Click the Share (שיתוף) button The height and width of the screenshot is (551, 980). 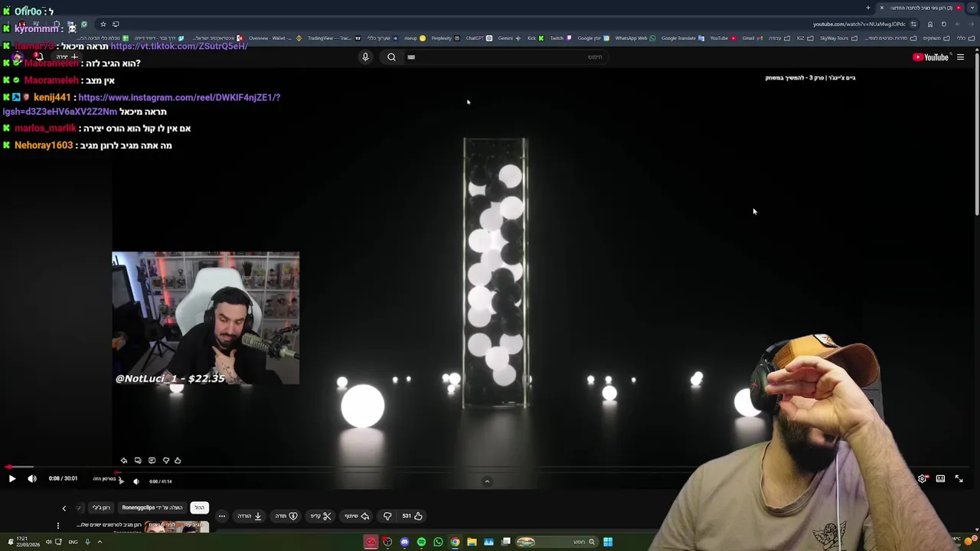[357, 516]
